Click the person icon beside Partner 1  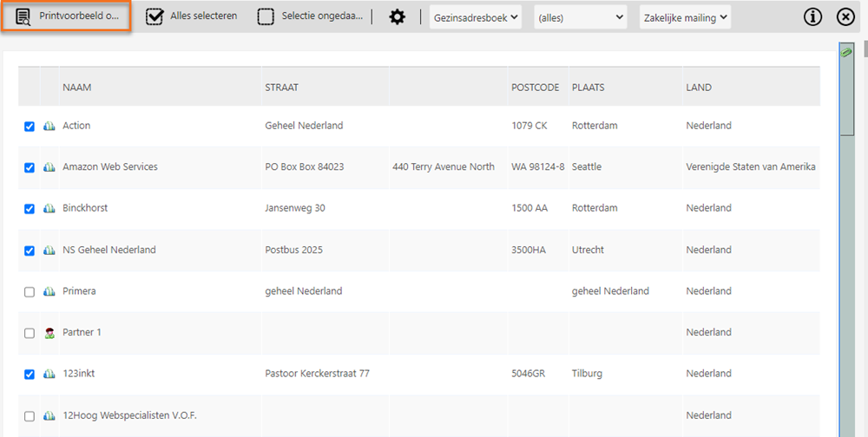[x=49, y=332]
